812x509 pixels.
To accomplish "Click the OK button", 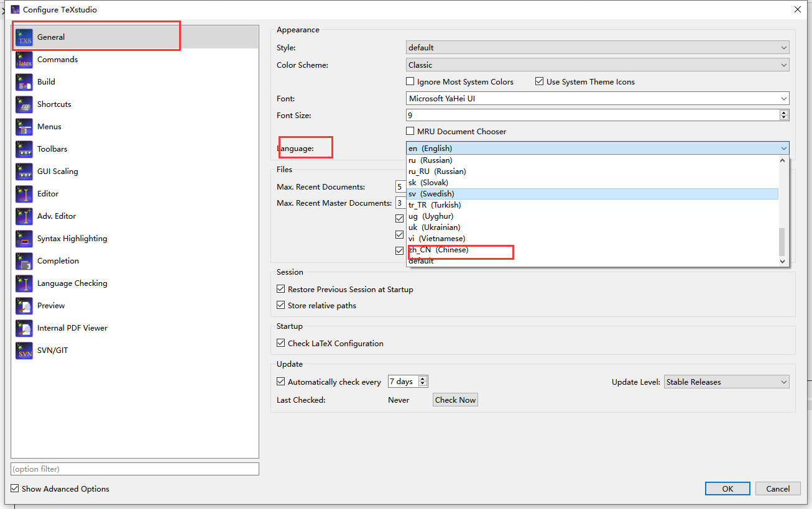I will 727,488.
